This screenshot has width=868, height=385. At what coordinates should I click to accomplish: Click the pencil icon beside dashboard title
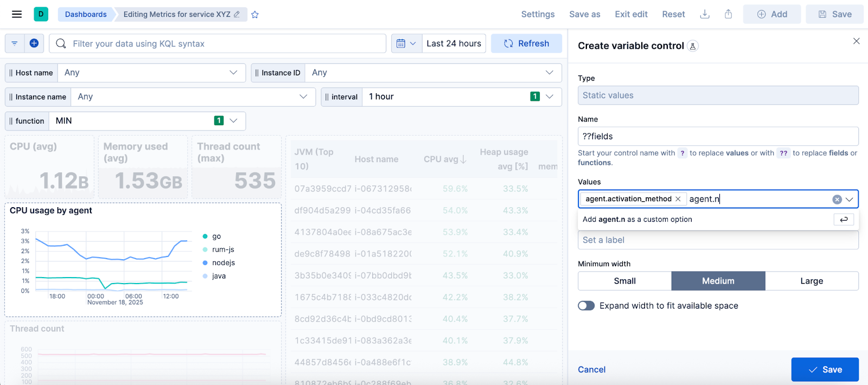(237, 14)
